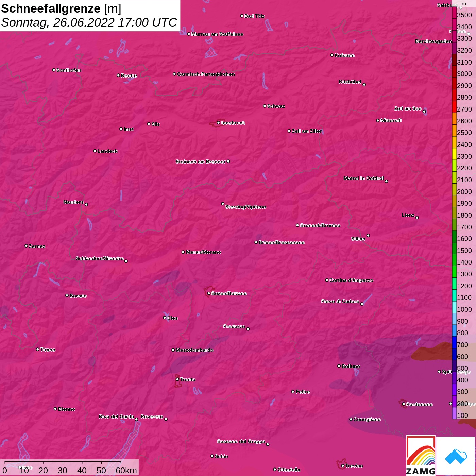Select the cyan 1000 legend swatch
Viewport: 476px width, 476px height.
click(454, 307)
